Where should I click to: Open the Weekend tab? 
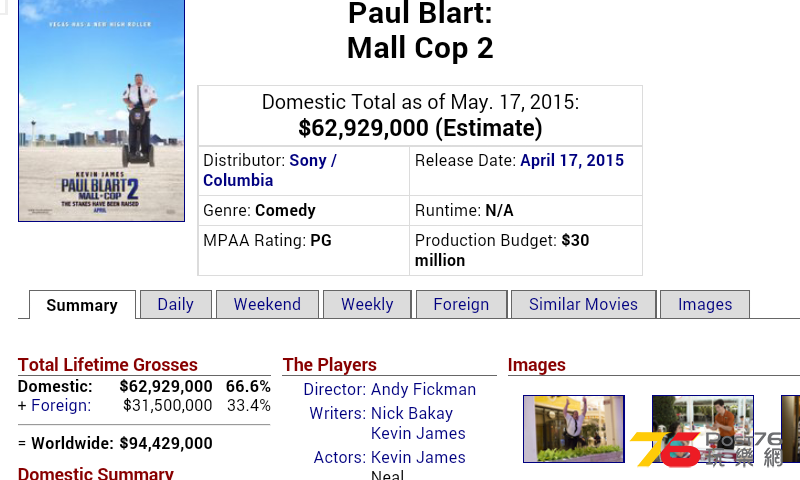(267, 305)
